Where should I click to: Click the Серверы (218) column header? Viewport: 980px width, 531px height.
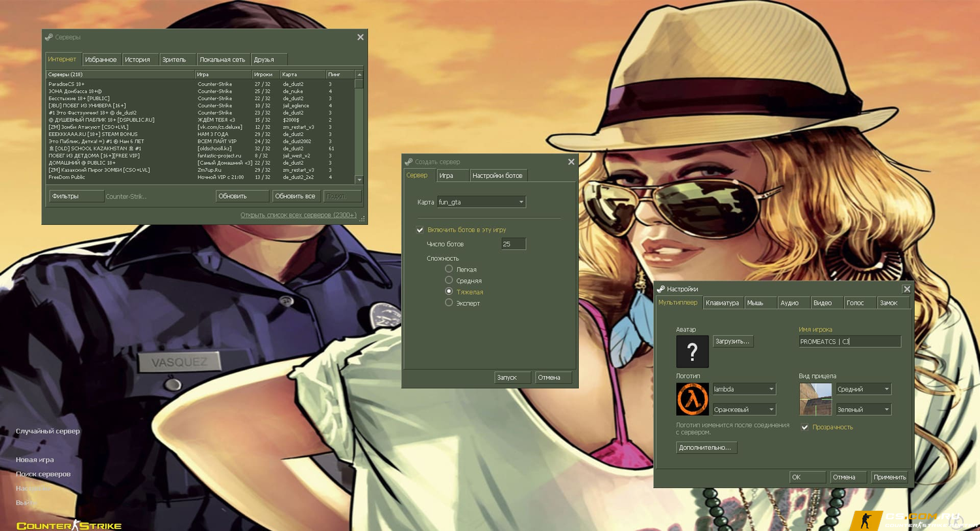tap(120, 75)
